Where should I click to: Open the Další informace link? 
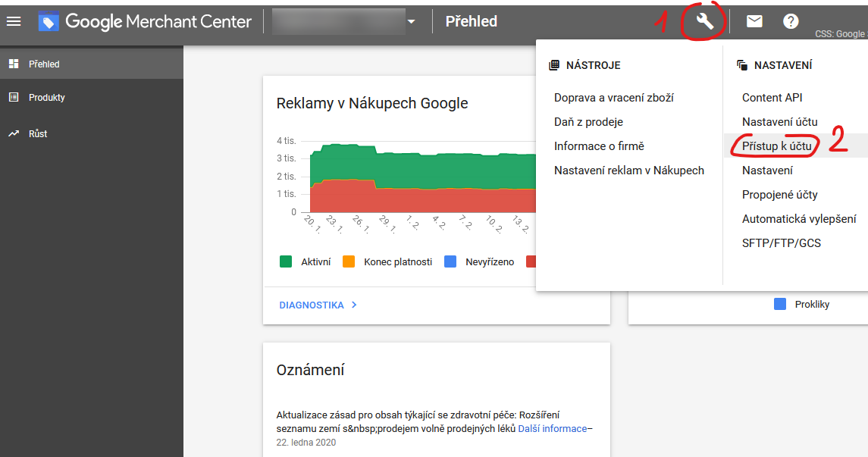tap(552, 429)
